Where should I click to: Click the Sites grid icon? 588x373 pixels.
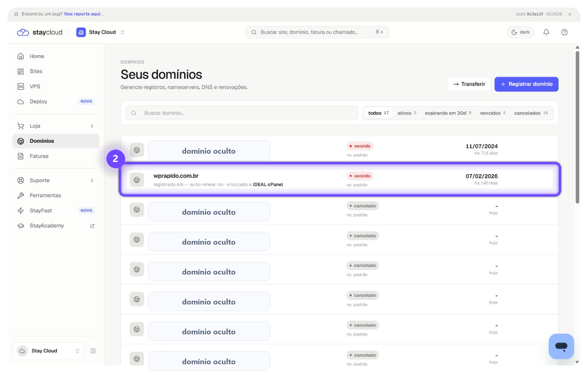click(x=21, y=71)
